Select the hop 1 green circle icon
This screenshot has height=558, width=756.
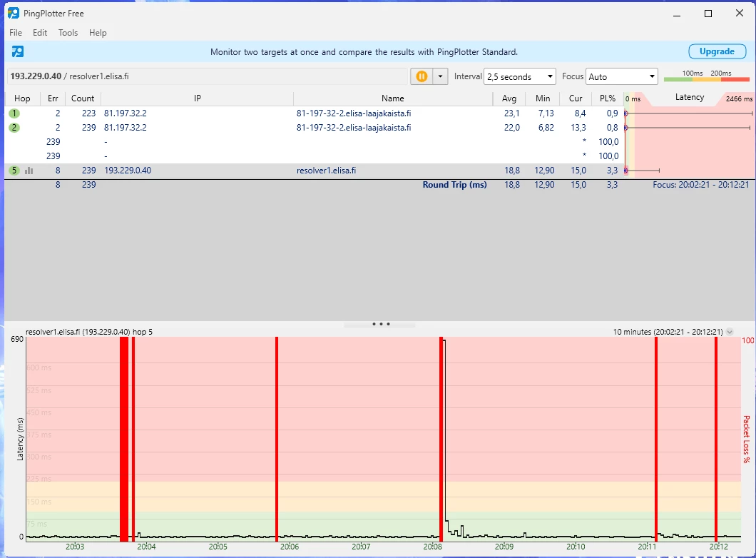point(14,113)
